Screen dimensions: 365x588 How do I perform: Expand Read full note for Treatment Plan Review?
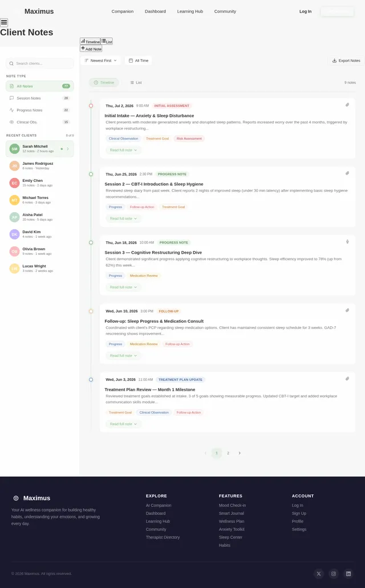[x=123, y=424]
